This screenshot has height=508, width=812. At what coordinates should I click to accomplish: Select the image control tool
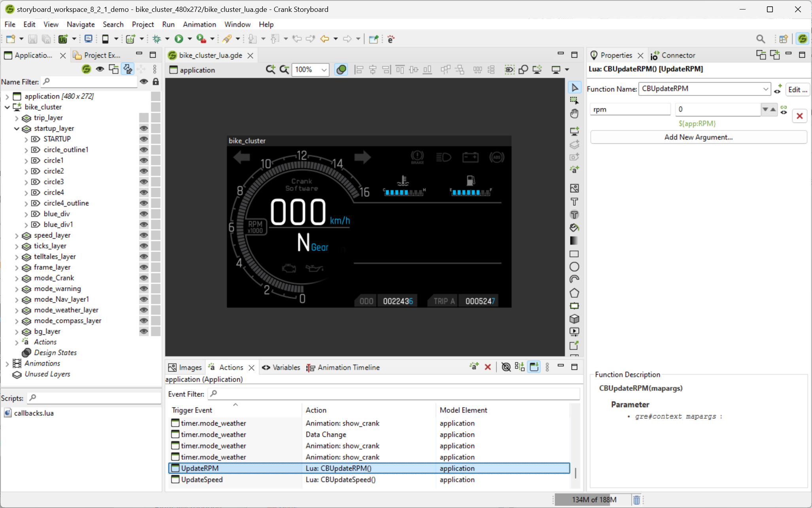574,188
